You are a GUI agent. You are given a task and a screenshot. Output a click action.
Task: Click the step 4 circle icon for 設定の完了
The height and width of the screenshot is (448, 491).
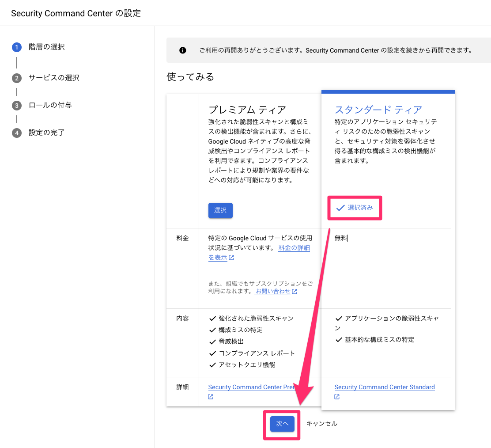pos(16,132)
